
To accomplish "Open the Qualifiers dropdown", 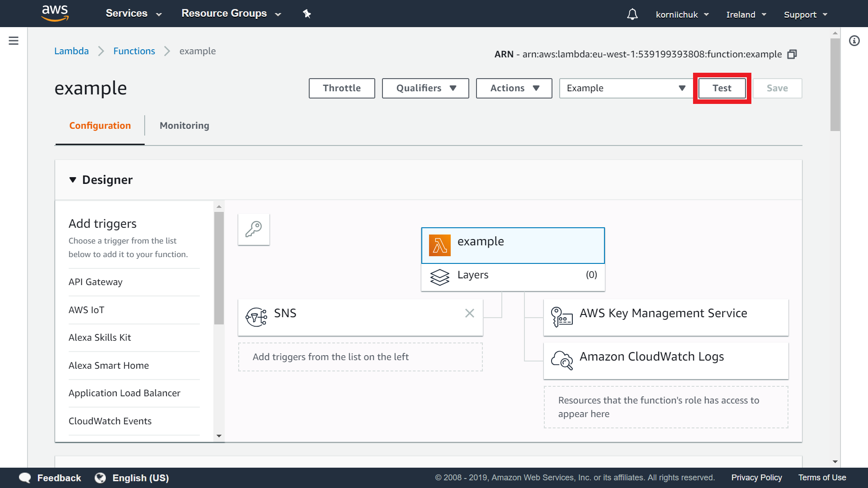I will pyautogui.click(x=425, y=88).
